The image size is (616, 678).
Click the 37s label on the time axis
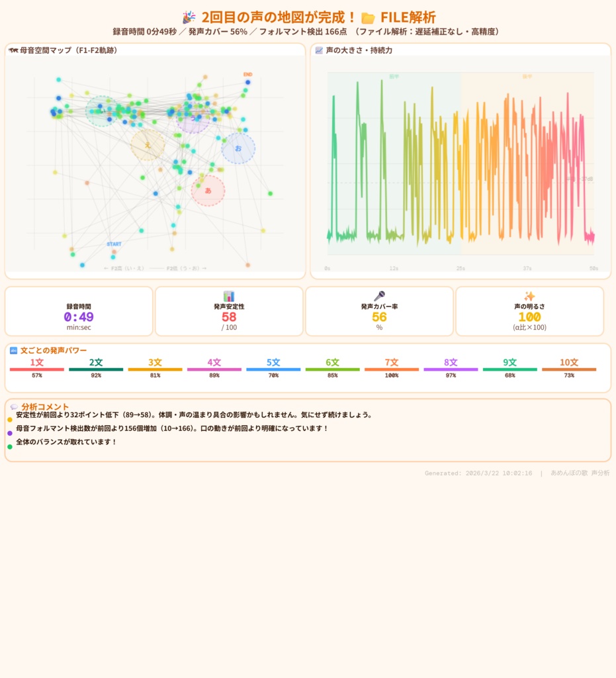pyautogui.click(x=527, y=269)
